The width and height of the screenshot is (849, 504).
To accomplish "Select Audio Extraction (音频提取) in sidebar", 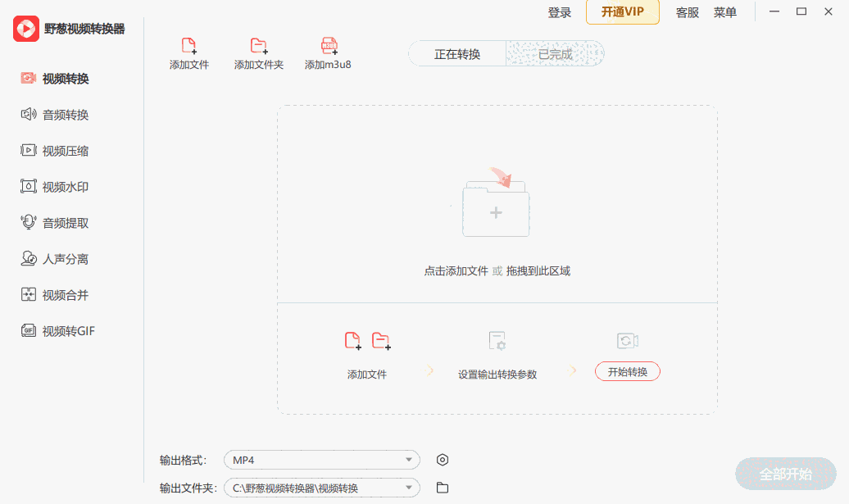I will 66,223.
